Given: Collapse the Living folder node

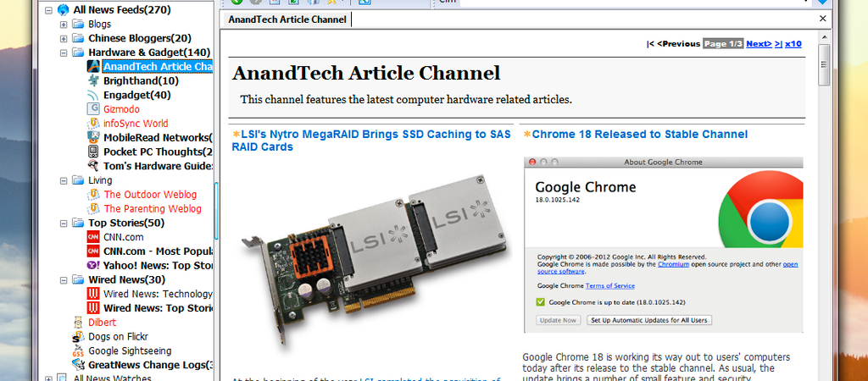Looking at the screenshot, I should [64, 180].
